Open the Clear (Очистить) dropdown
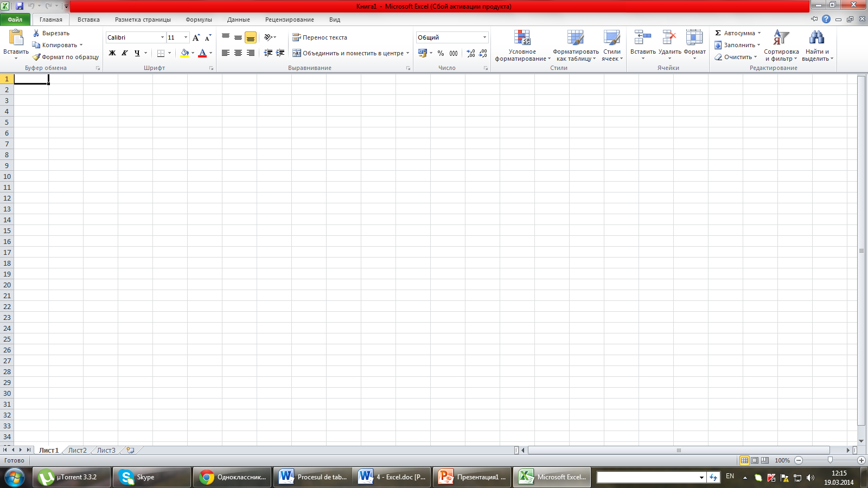The height and width of the screenshot is (488, 868). (x=735, y=57)
